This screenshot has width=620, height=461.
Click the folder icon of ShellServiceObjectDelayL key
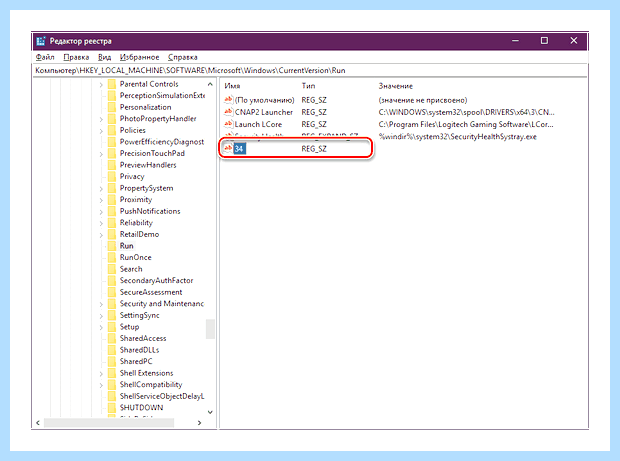point(112,396)
